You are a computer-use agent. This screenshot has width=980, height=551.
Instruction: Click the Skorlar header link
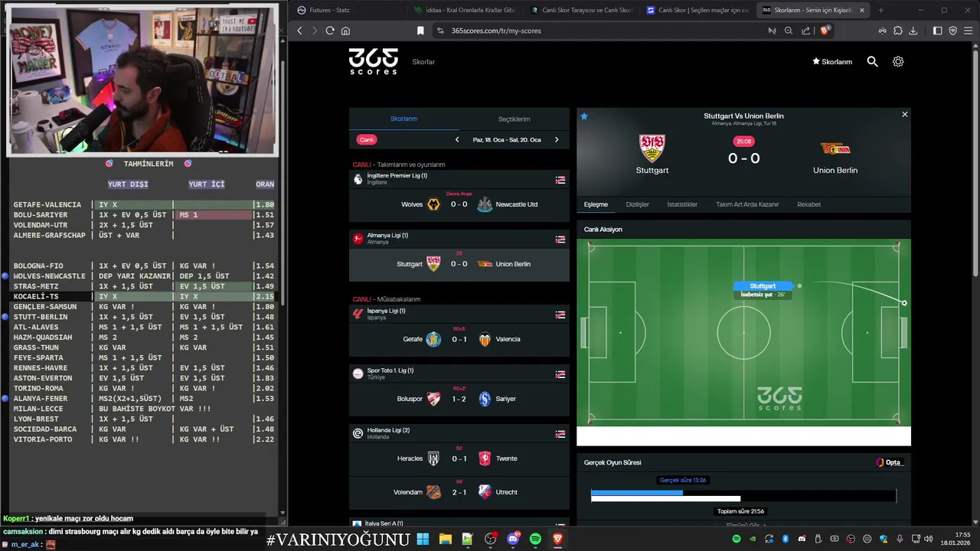423,62
